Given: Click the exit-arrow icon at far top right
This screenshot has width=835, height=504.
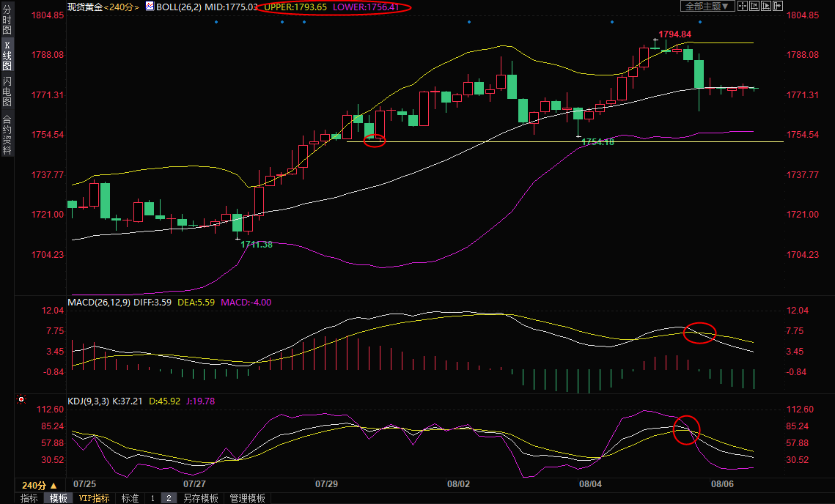Looking at the screenshot, I should pos(779,7).
